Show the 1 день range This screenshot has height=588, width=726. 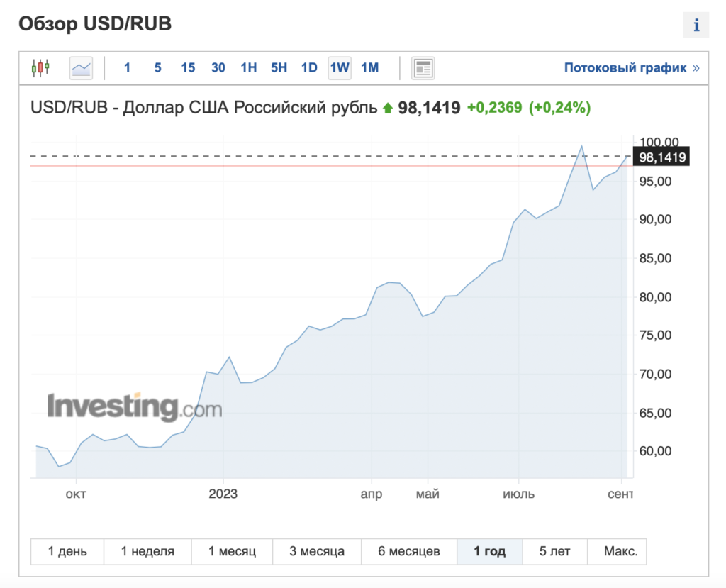67,551
